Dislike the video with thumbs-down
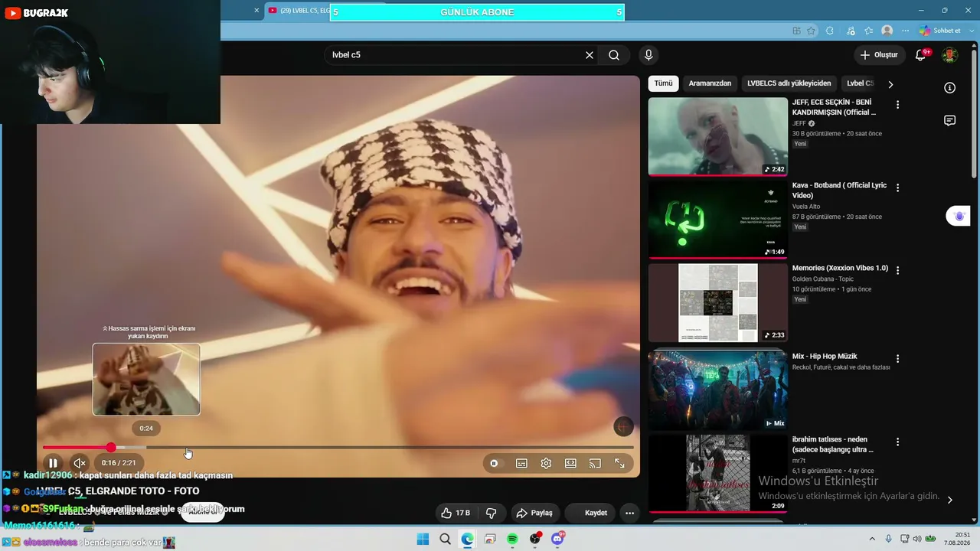 492,513
